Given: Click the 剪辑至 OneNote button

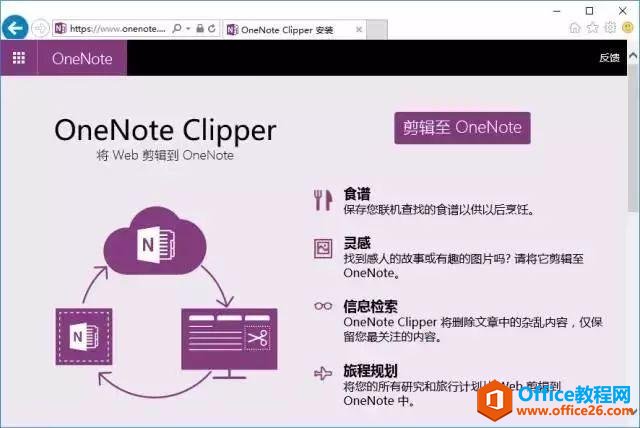Looking at the screenshot, I should pyautogui.click(x=462, y=128).
